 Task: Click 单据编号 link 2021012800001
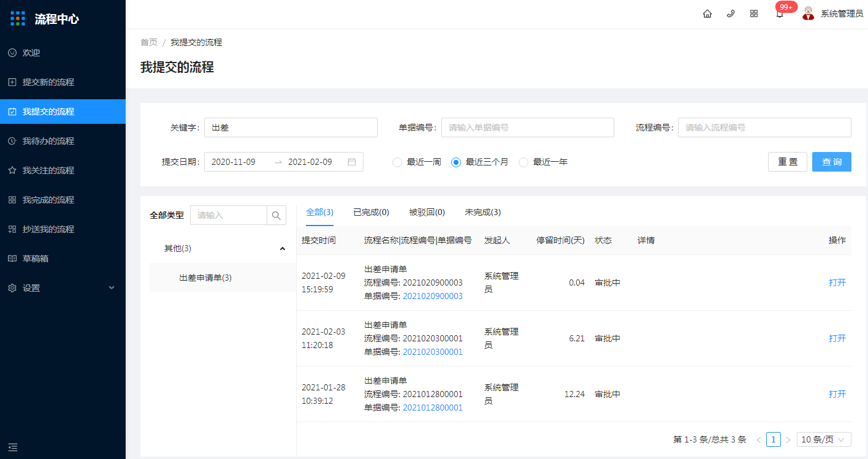[x=433, y=408]
